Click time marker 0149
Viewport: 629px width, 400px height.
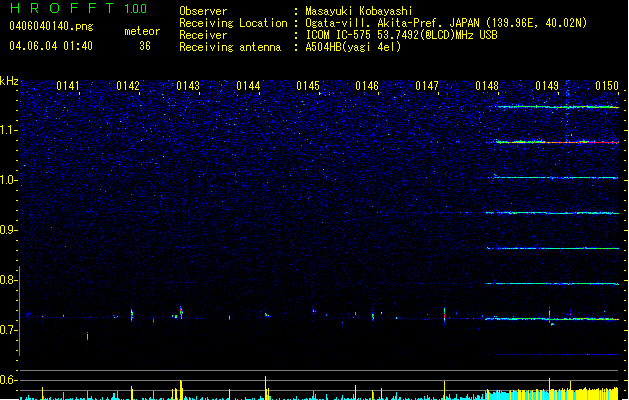point(547,86)
